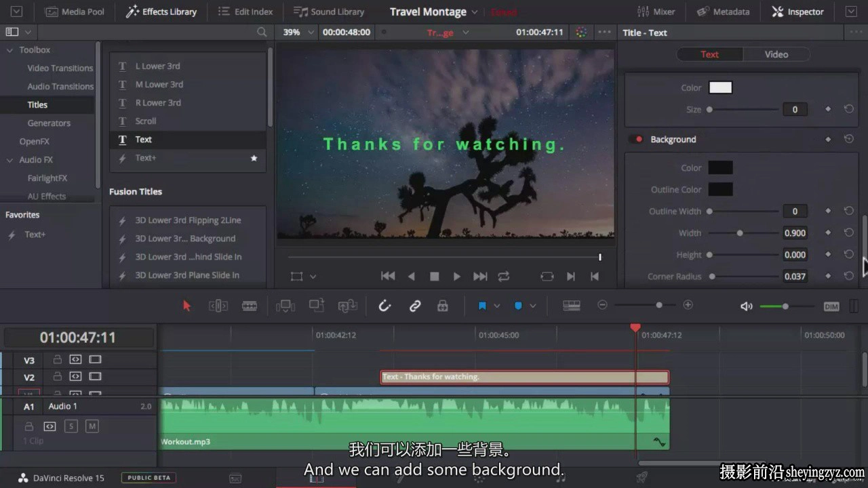This screenshot has height=488, width=868.
Task: Click the Background Color swatch
Action: (720, 167)
